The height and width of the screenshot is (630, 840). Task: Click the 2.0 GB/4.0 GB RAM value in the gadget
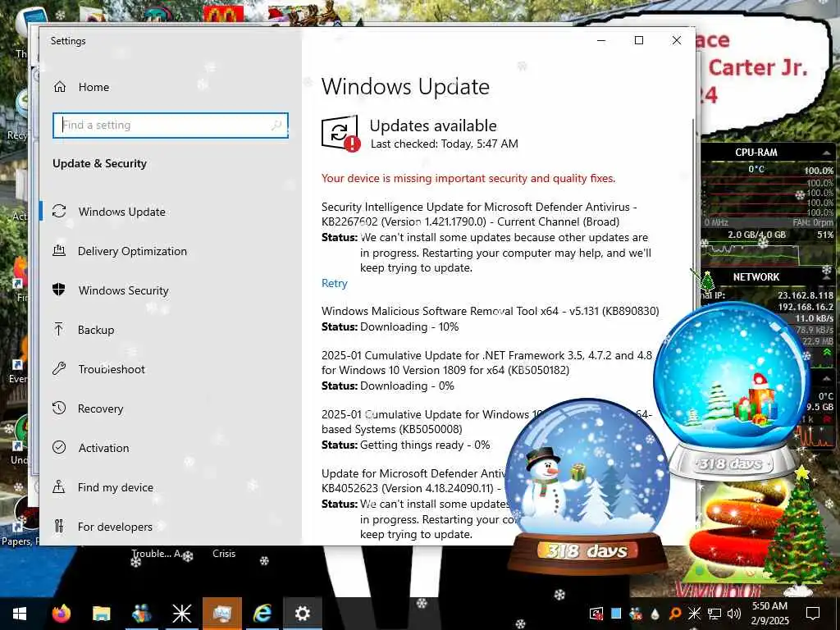tap(756, 235)
